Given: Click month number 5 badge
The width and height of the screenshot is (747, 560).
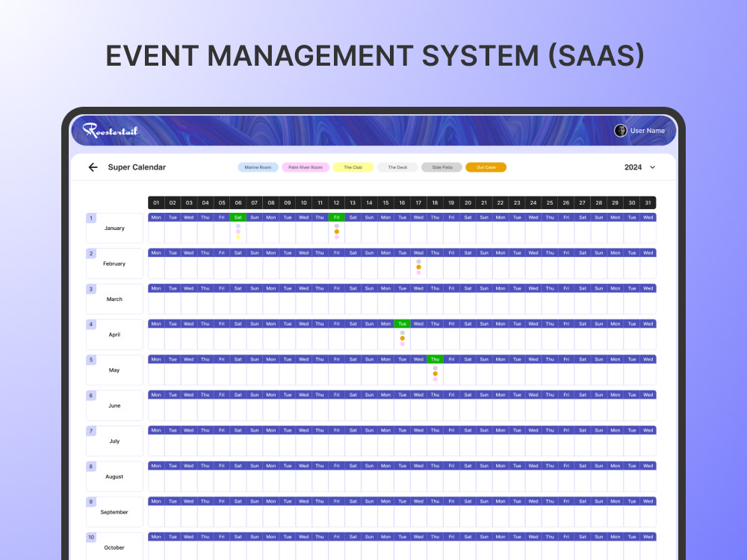Looking at the screenshot, I should (91, 360).
